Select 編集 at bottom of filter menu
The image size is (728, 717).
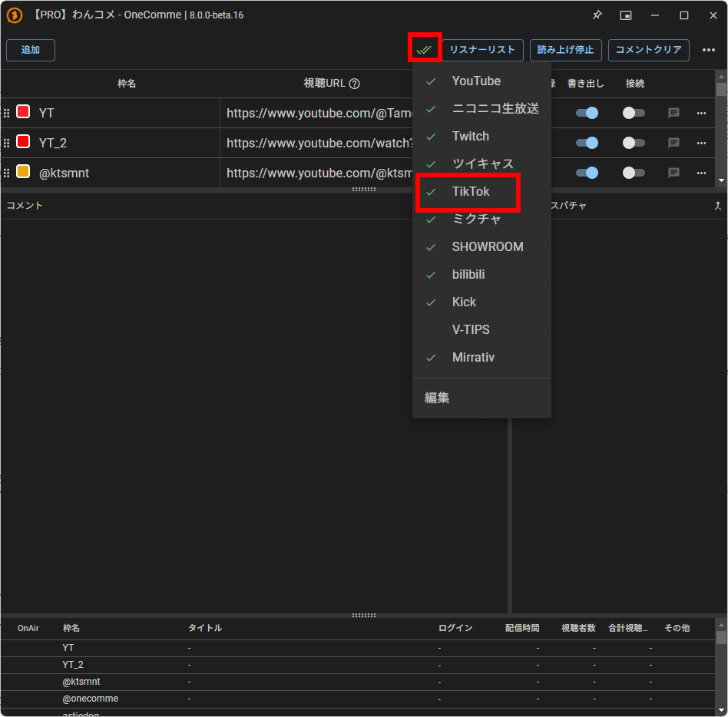pyautogui.click(x=482, y=398)
